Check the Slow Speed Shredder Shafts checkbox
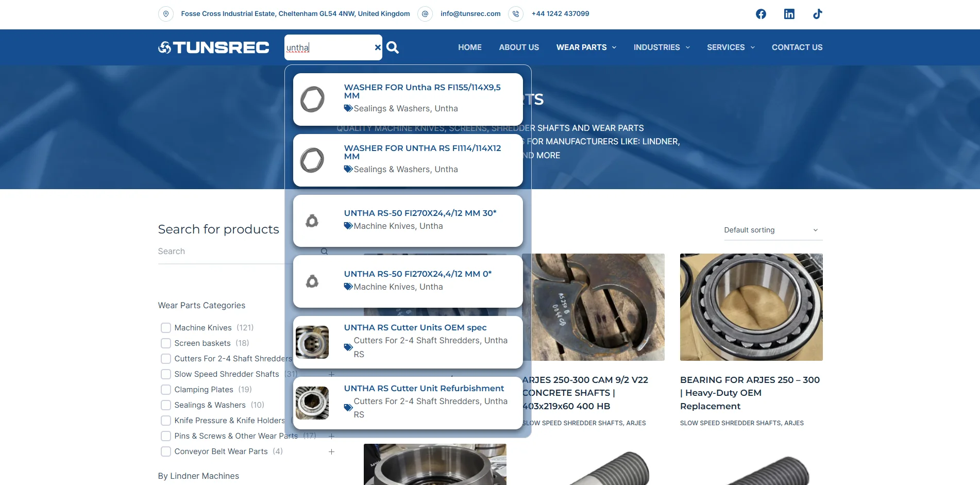The height and width of the screenshot is (485, 980). 166,374
